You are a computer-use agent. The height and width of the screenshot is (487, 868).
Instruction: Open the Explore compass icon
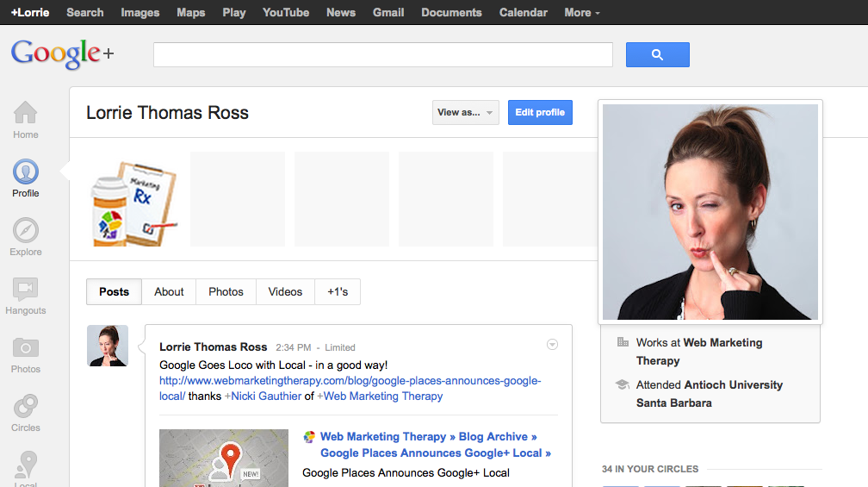click(26, 230)
